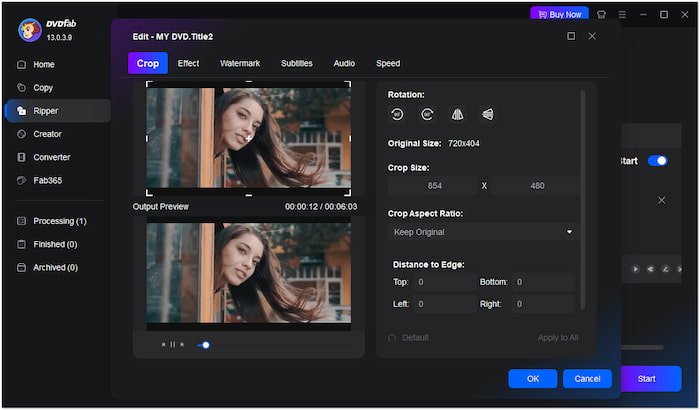Open the Creator module in sidebar
Image resolution: width=700 pixels, height=410 pixels.
47,134
